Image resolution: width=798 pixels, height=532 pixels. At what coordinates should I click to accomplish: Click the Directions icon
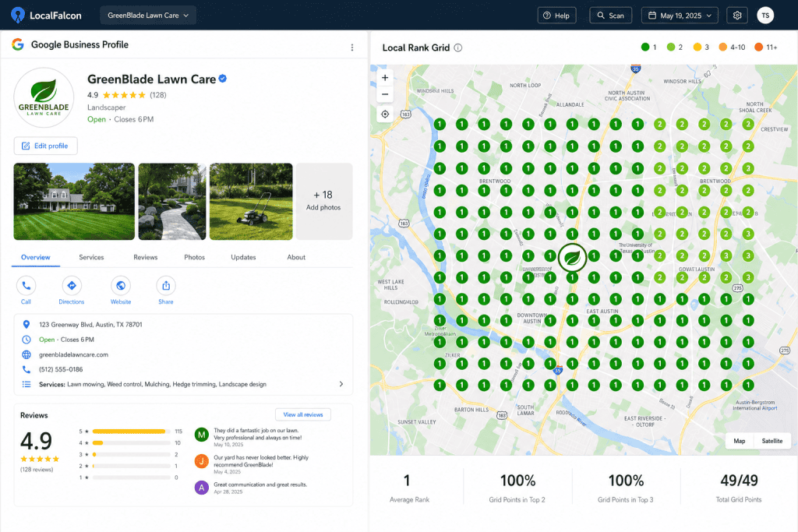click(x=72, y=286)
